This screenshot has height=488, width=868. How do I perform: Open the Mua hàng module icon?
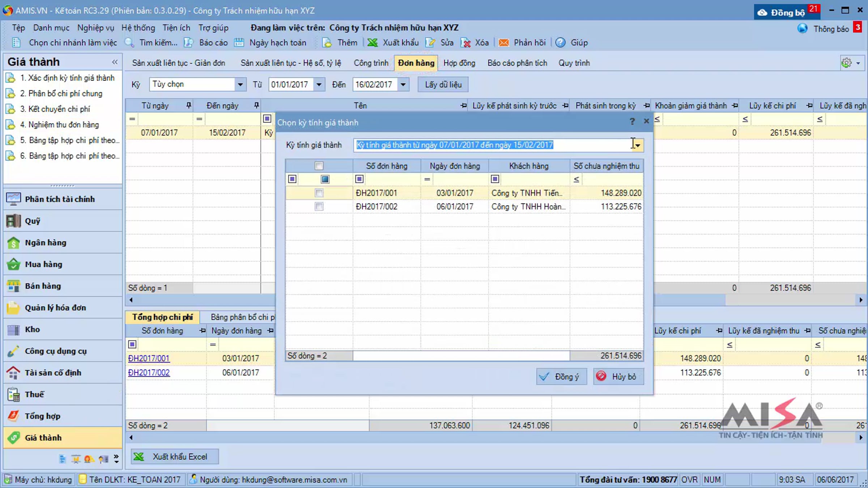[13, 264]
